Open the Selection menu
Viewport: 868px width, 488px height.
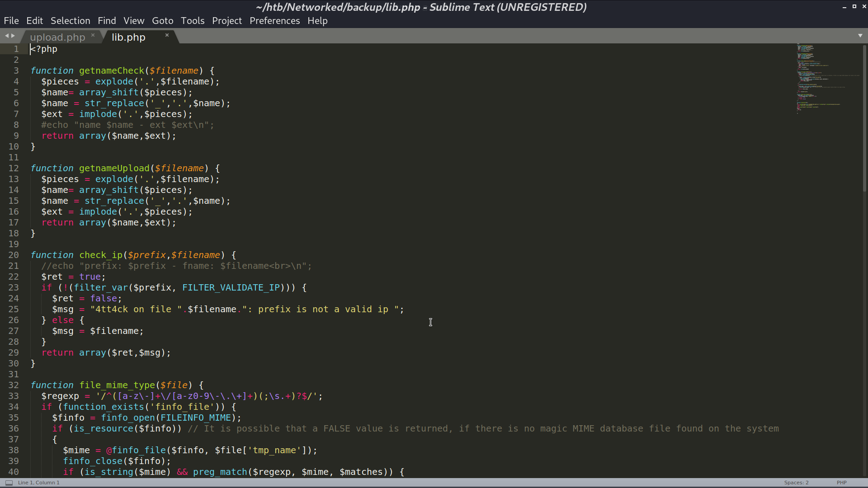pyautogui.click(x=71, y=21)
